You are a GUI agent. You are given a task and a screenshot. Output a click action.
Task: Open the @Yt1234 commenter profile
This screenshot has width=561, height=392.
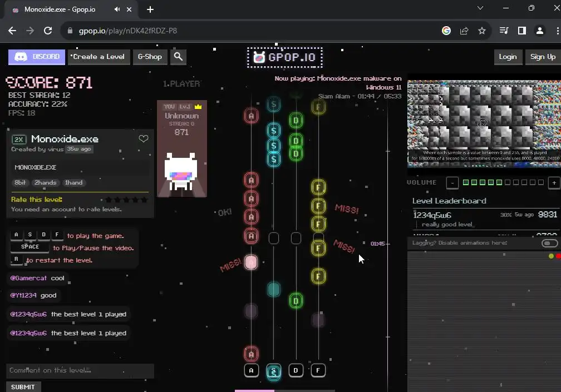click(x=23, y=295)
